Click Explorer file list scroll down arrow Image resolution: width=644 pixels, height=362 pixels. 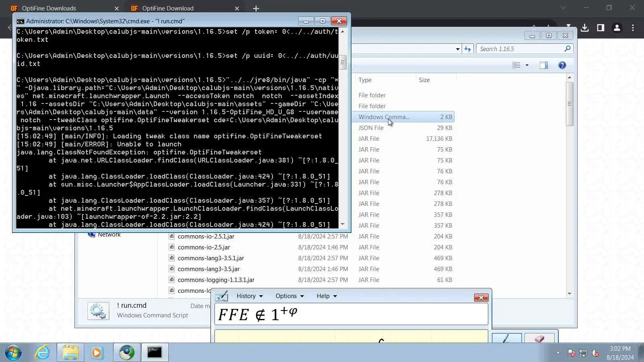(x=569, y=294)
